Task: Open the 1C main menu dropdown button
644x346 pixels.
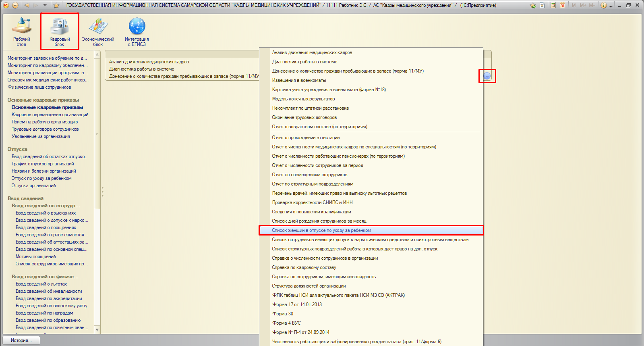Action: tap(15, 5)
